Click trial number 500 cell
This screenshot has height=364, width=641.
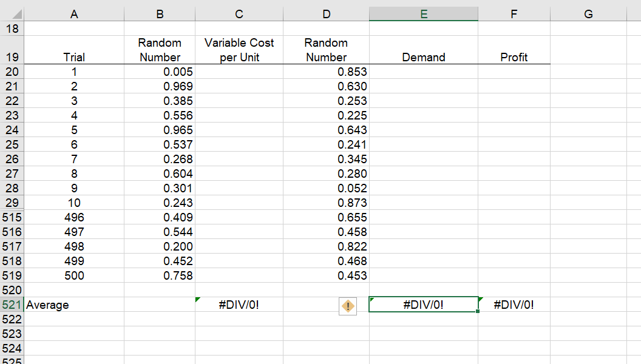tap(74, 276)
